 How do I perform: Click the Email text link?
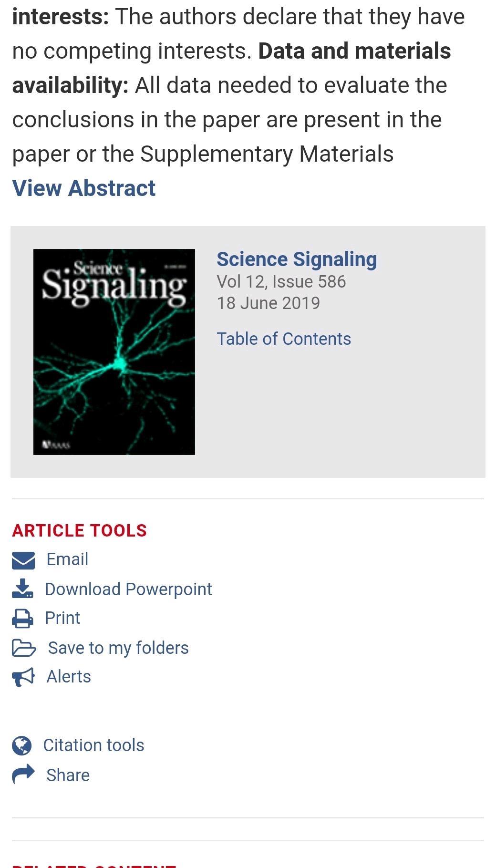click(x=67, y=559)
